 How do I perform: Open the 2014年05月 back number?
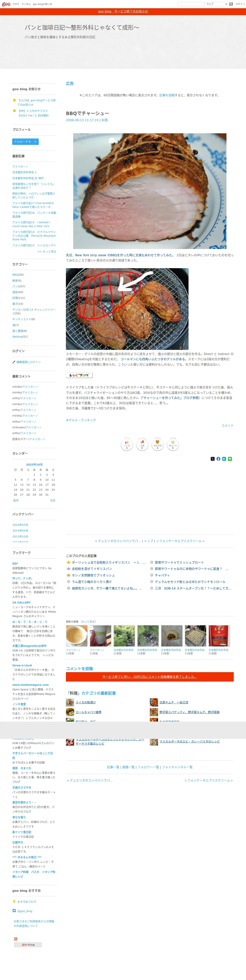pos(20,525)
